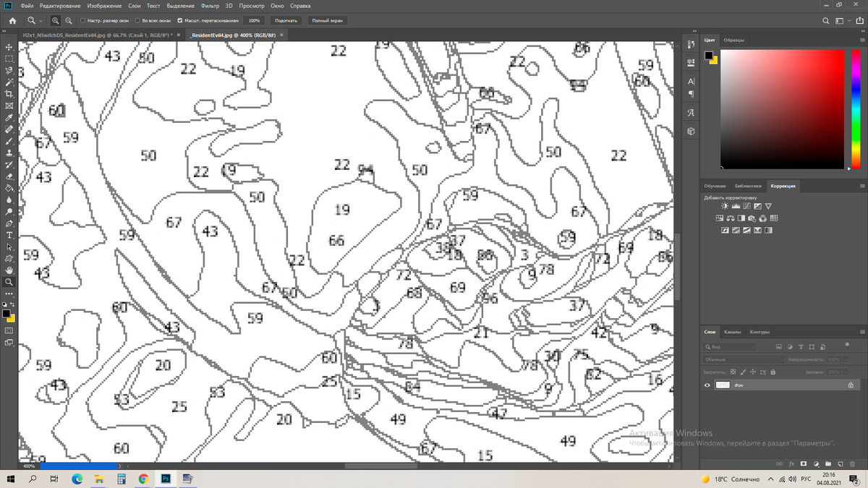Screen dimensions: 868x488
Task: Toggle the layer filter switch
Action: pos(846,345)
